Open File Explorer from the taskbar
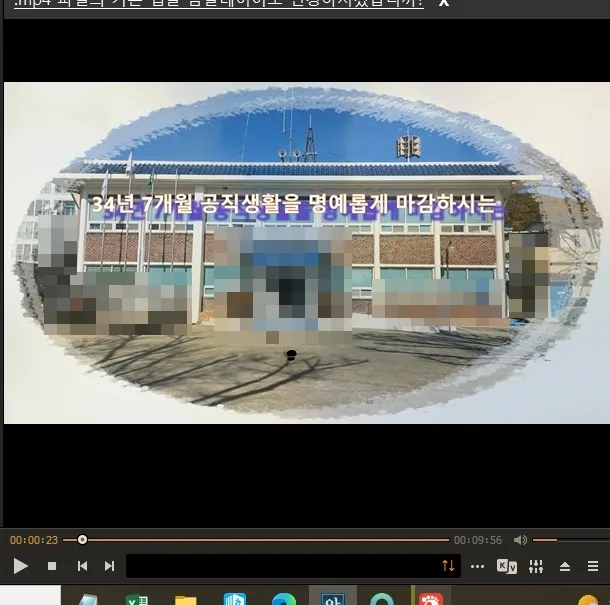This screenshot has height=605, width=610. tap(186, 600)
